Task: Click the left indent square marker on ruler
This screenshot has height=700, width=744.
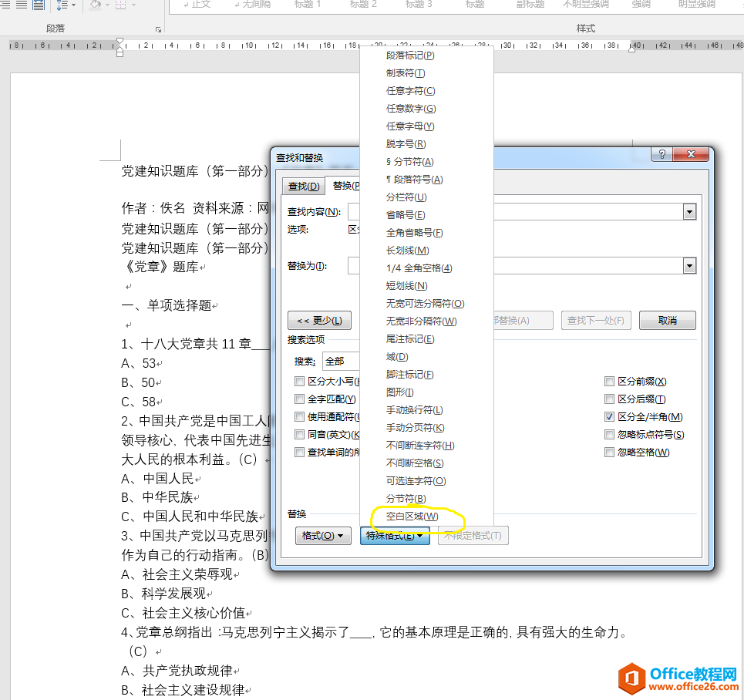Action: click(120, 54)
